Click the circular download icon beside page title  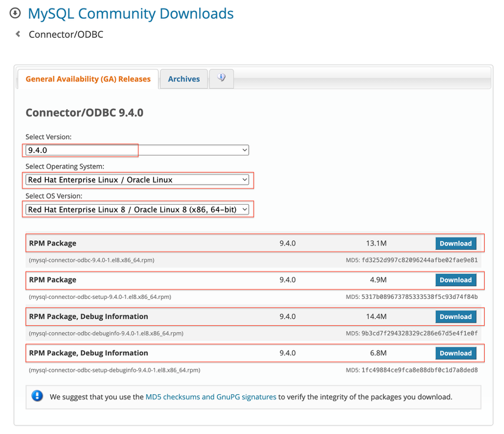pos(15,13)
